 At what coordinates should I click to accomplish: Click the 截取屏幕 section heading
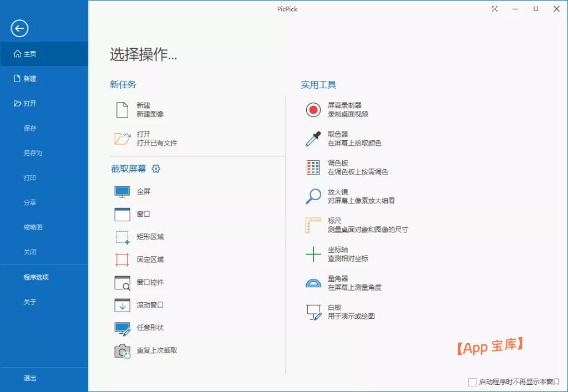point(129,169)
